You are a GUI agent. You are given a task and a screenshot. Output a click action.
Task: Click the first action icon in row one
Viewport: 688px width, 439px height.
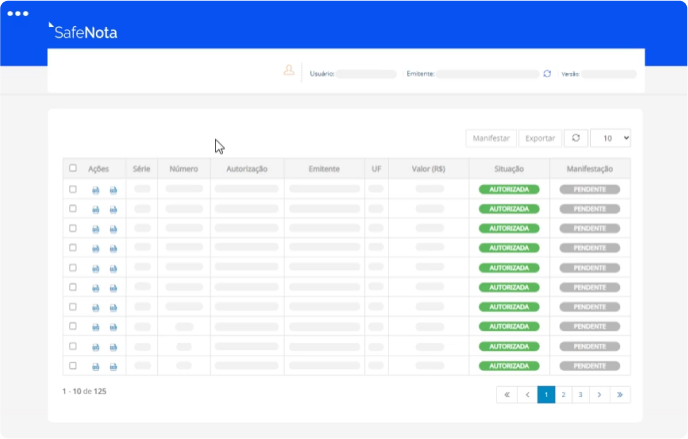click(96, 189)
